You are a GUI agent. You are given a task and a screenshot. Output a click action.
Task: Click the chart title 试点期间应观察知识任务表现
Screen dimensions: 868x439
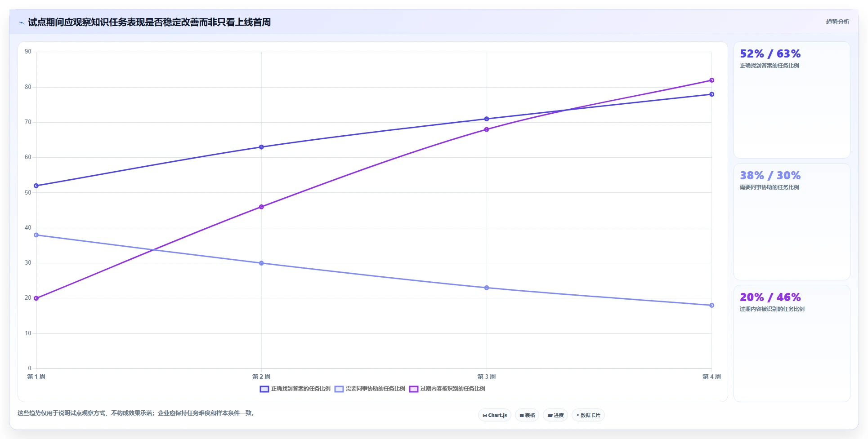(x=149, y=22)
